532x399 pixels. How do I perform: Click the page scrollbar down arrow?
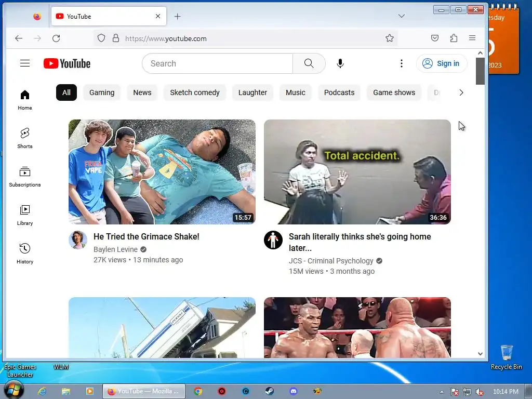click(x=480, y=353)
